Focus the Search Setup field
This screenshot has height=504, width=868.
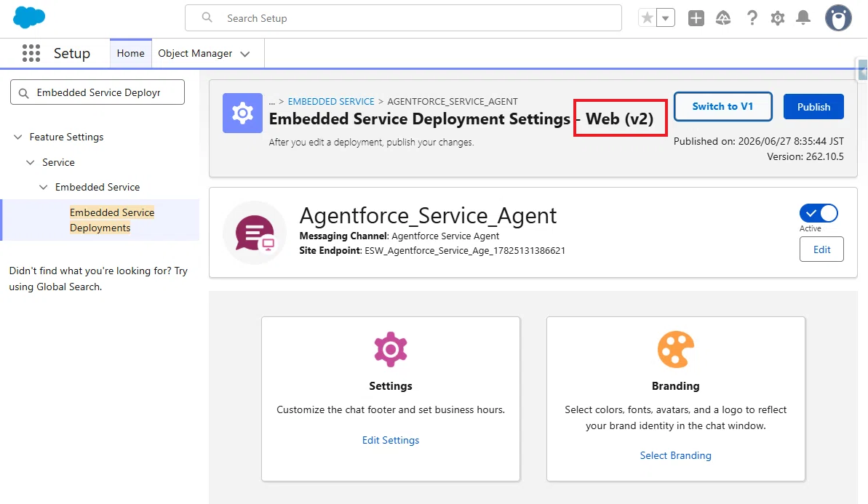403,18
